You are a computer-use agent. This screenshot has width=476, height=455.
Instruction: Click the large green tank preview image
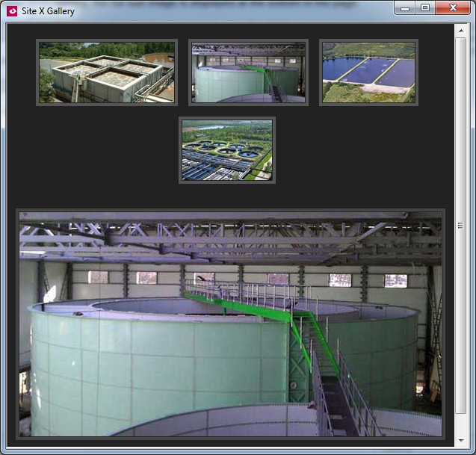point(230,324)
